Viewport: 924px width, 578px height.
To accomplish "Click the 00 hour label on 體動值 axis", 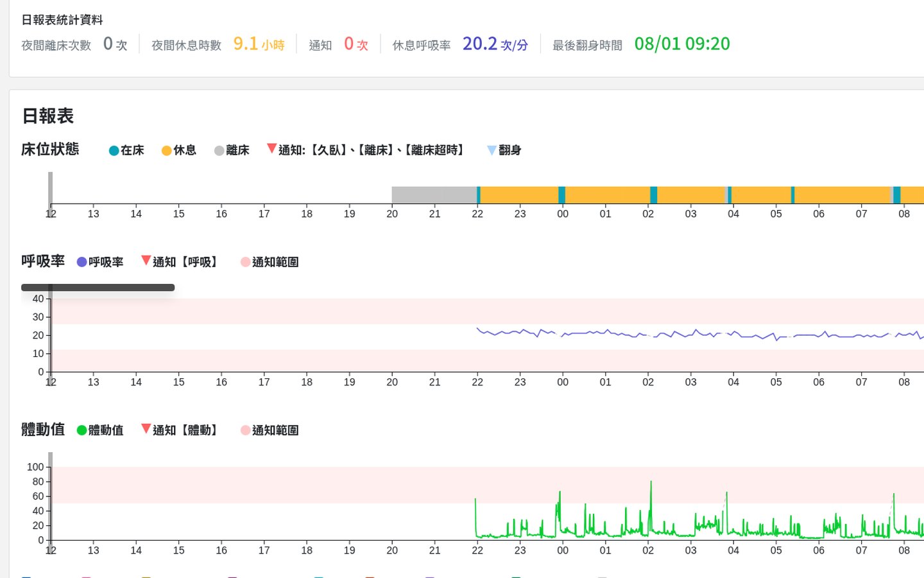I will [563, 550].
